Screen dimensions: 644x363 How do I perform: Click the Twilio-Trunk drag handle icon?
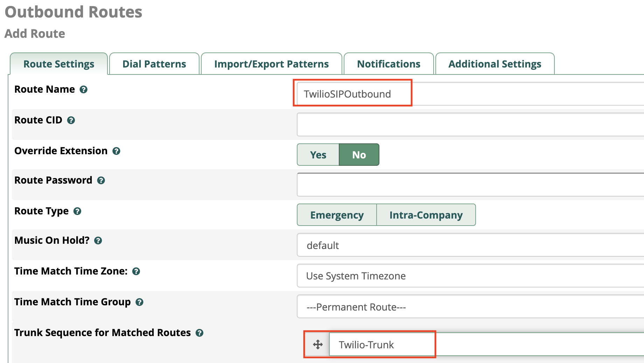[318, 344]
